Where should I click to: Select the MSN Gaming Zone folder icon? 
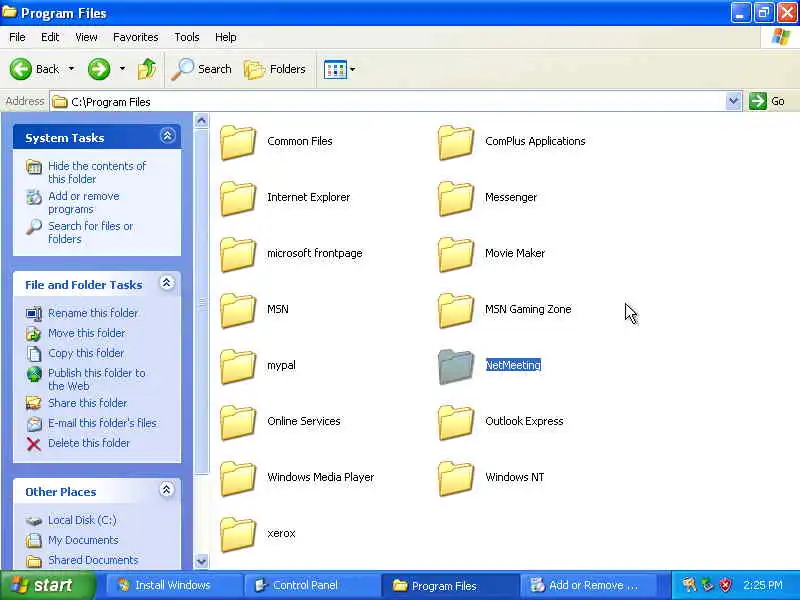pyautogui.click(x=456, y=310)
